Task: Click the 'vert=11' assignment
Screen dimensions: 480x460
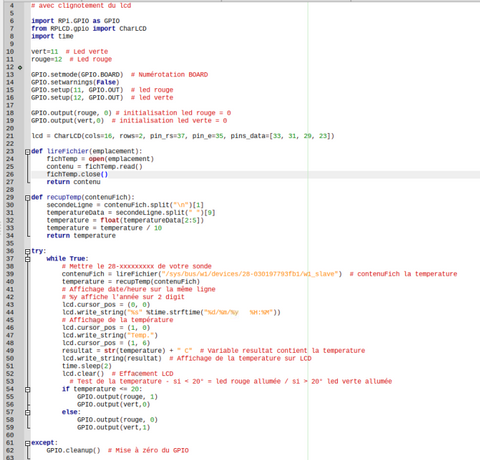Action: 45,52
